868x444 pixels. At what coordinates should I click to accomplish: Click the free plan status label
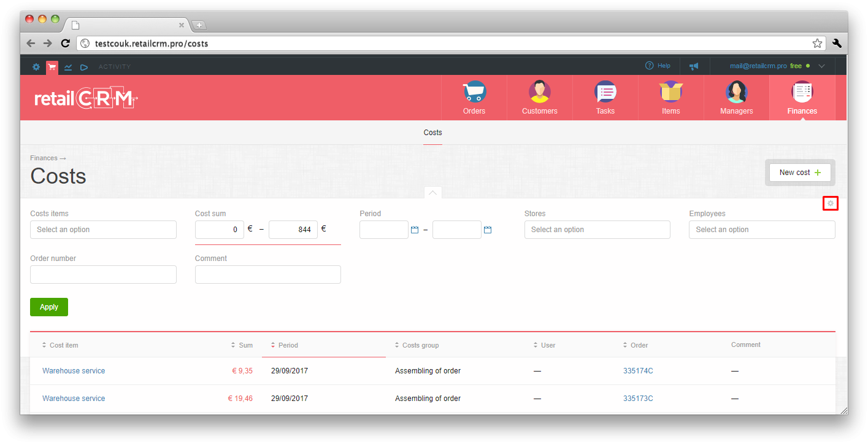(x=796, y=66)
